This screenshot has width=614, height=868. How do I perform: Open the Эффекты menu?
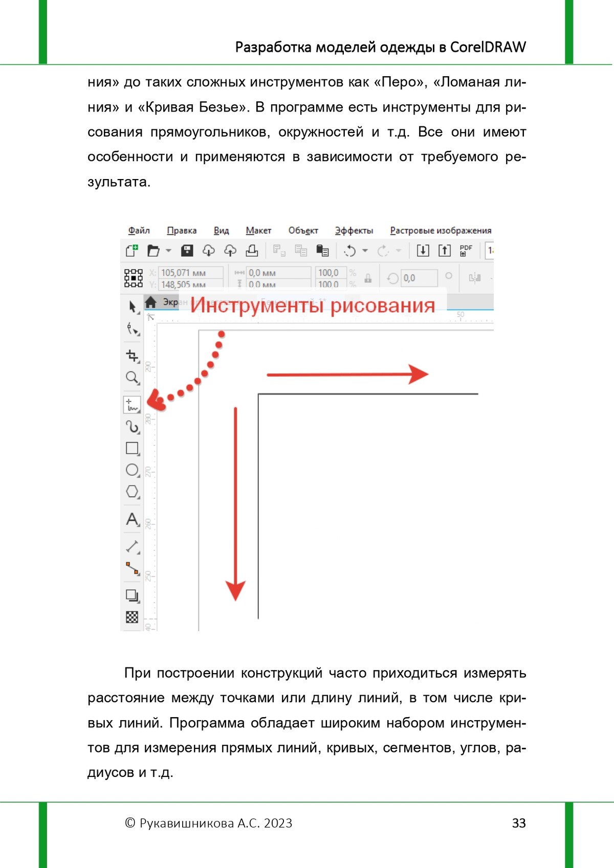point(354,231)
